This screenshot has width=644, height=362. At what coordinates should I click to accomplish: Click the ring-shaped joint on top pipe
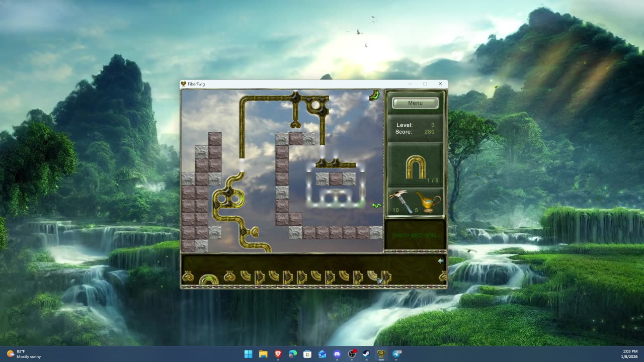pyautogui.click(x=316, y=105)
